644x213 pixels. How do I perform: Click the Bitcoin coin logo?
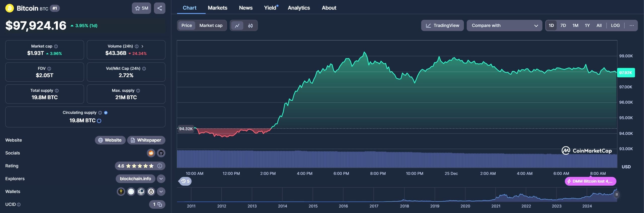[x=10, y=8]
